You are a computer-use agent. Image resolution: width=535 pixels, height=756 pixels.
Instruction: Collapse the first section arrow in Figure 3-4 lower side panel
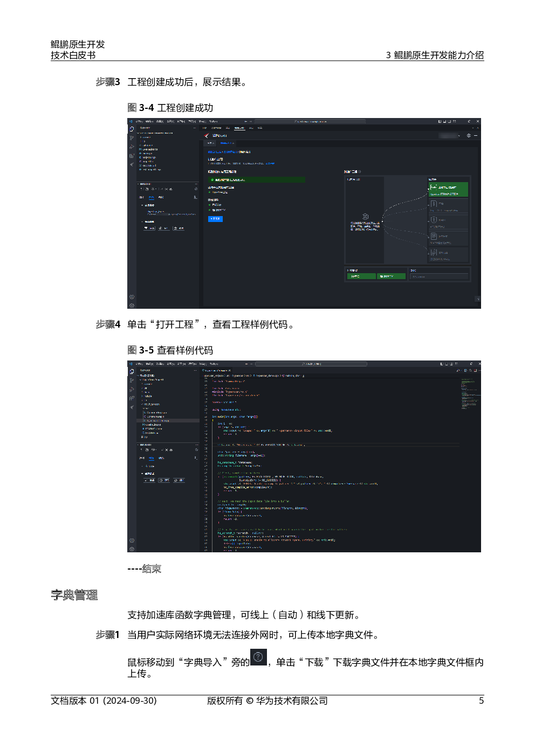pos(142,205)
